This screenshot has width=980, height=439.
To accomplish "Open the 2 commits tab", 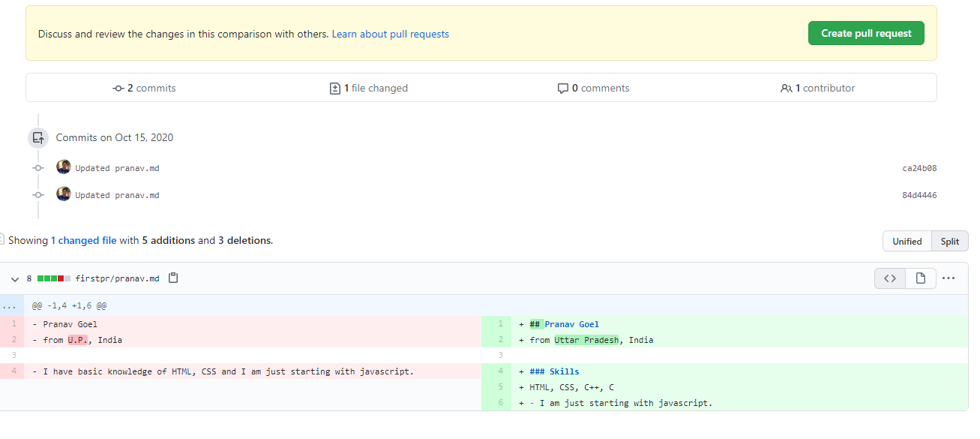I will coord(144,88).
